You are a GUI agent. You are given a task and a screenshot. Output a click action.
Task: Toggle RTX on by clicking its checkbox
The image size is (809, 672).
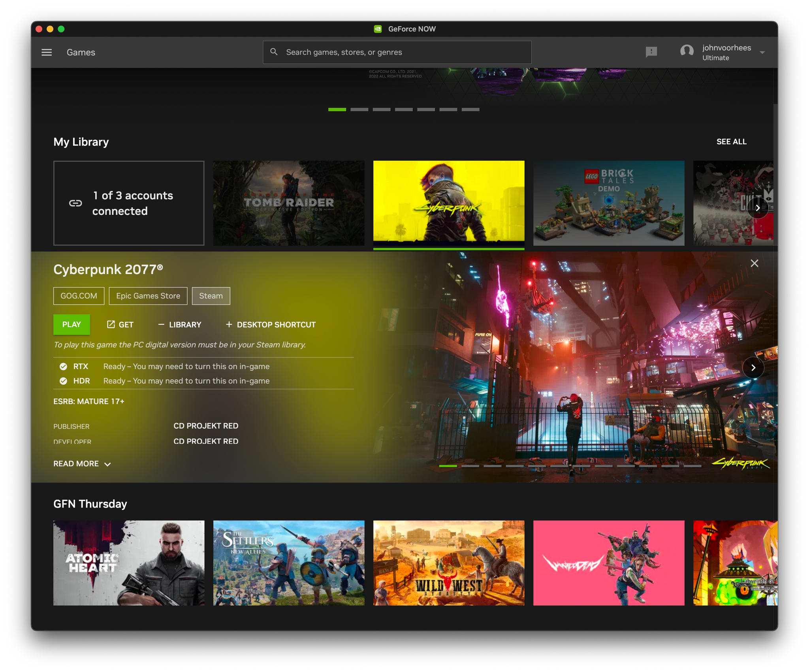[62, 366]
